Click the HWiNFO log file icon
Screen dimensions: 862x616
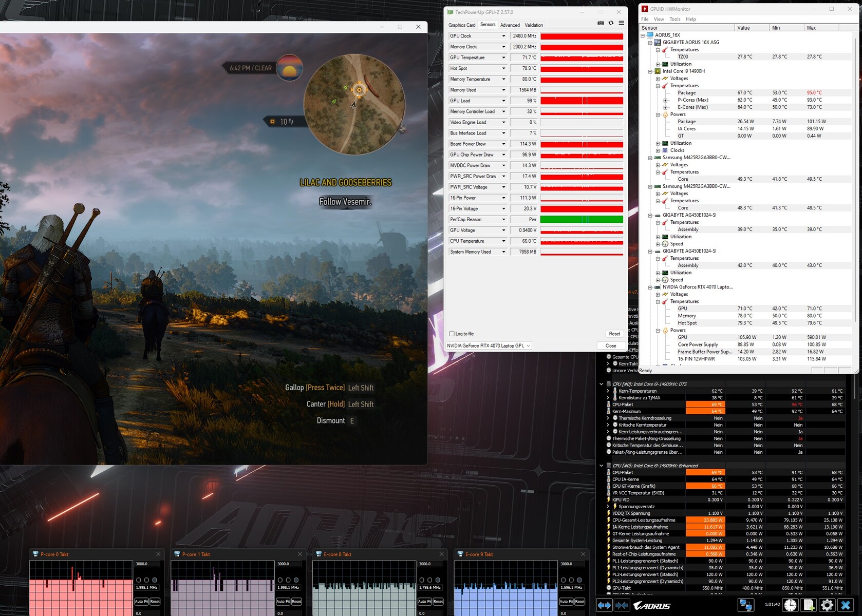point(809,606)
